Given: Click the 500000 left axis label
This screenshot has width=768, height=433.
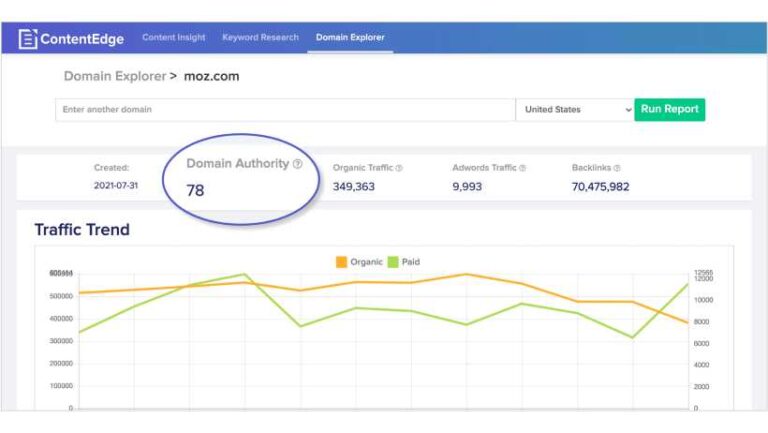Looking at the screenshot, I should (61, 296).
